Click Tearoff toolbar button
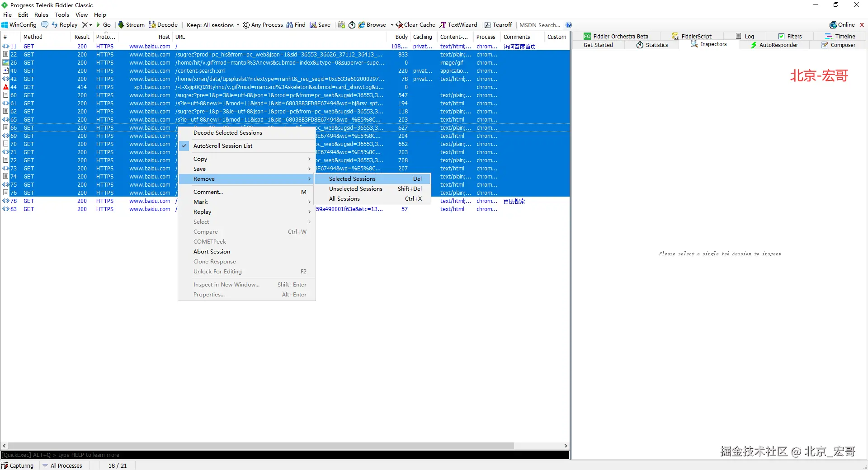This screenshot has width=868, height=470. [x=498, y=25]
